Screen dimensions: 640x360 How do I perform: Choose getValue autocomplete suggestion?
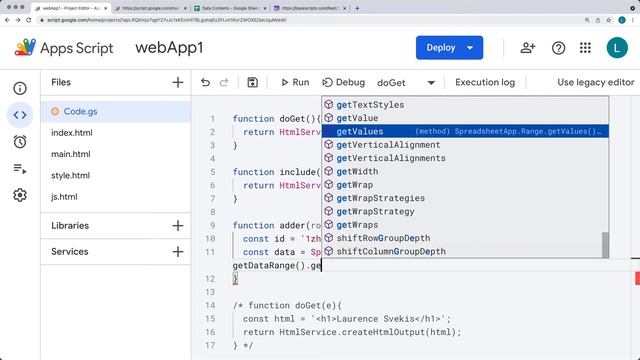[x=465, y=118]
